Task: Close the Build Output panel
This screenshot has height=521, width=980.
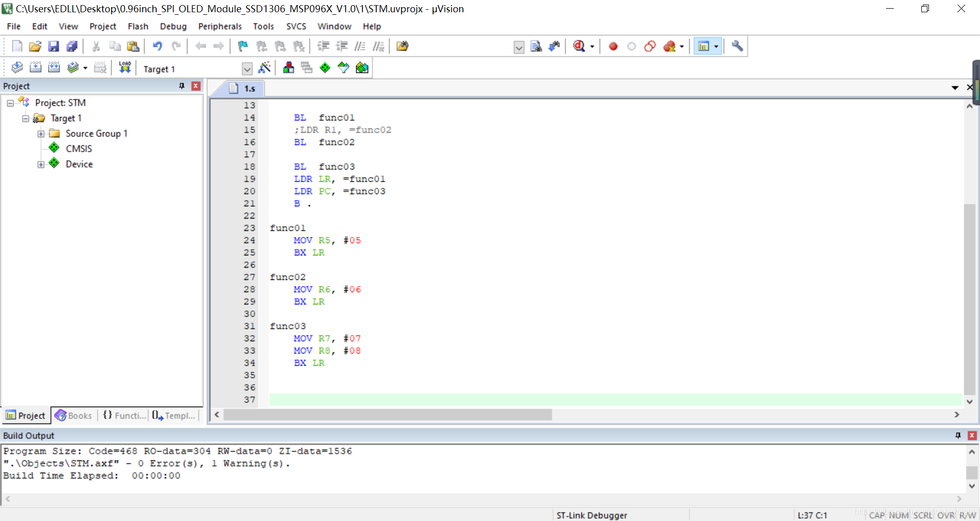Action: point(972,435)
